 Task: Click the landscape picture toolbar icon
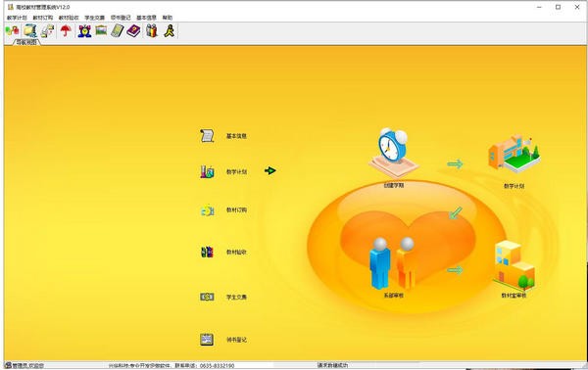point(101,30)
